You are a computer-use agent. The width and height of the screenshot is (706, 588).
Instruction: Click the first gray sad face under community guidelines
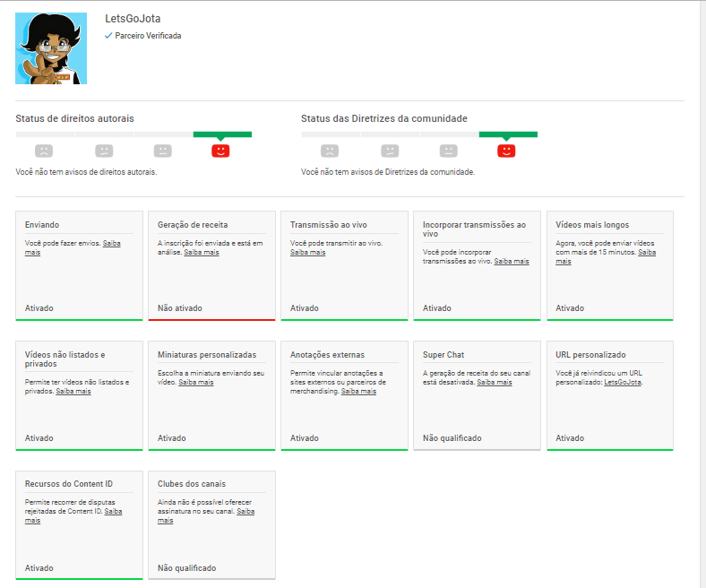330,151
